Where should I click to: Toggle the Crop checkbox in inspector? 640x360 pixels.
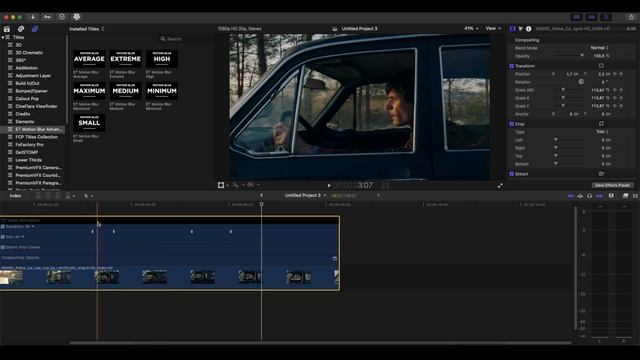click(511, 124)
